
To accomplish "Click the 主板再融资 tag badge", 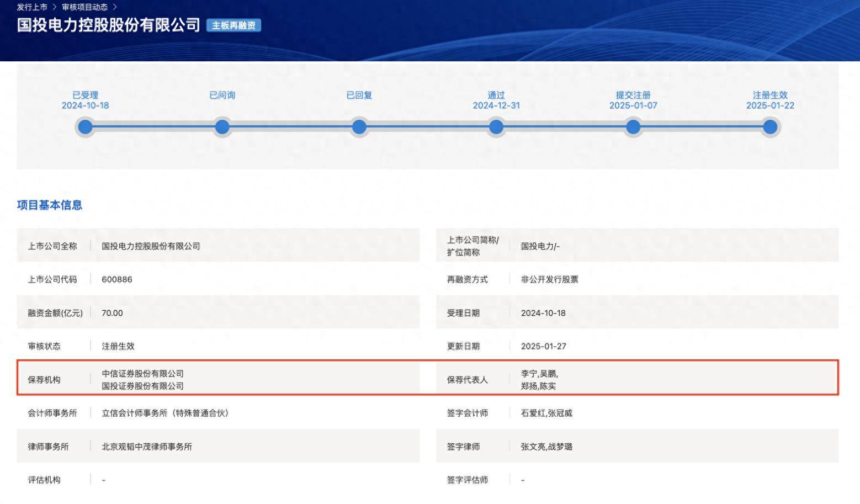I will 233,25.
